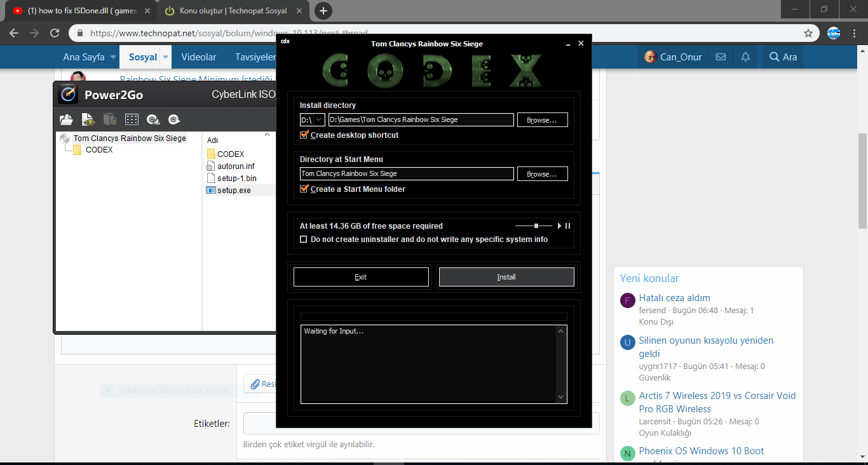Screen dimensions: 868x465
Task: Click the file preview eye icon in Power2Go
Action: pyautogui.click(x=88, y=119)
